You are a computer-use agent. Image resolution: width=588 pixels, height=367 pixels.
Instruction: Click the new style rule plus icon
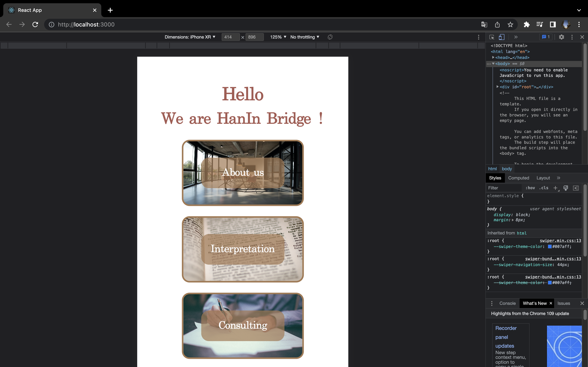[x=556, y=188]
